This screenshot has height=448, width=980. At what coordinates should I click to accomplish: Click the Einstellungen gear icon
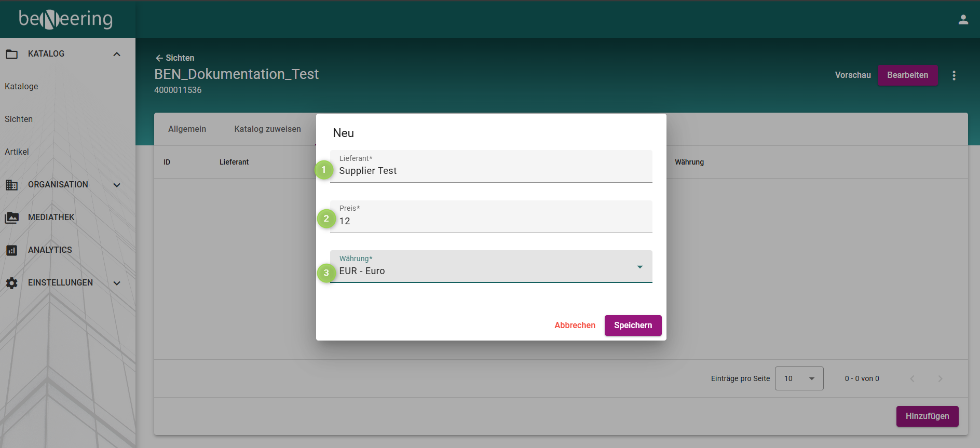click(11, 283)
